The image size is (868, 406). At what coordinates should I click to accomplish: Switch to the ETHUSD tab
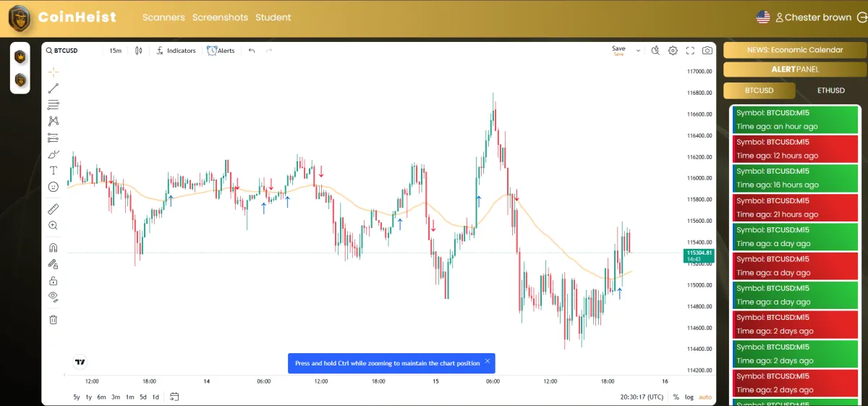pyautogui.click(x=830, y=90)
